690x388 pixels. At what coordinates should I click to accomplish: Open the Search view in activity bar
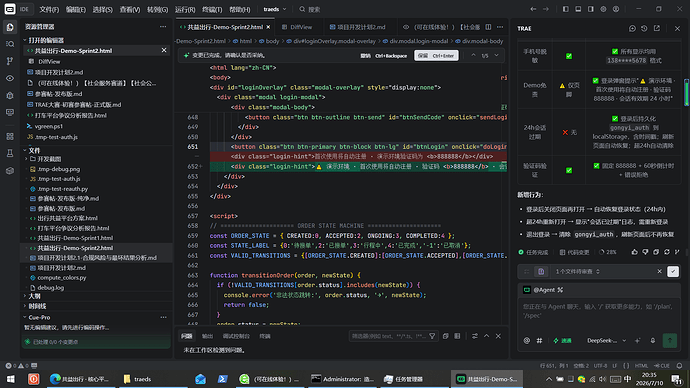[x=10, y=44]
